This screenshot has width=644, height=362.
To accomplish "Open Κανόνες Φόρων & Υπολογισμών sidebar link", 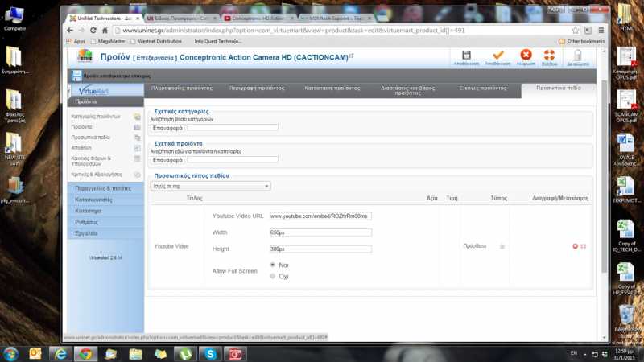I will [x=91, y=161].
